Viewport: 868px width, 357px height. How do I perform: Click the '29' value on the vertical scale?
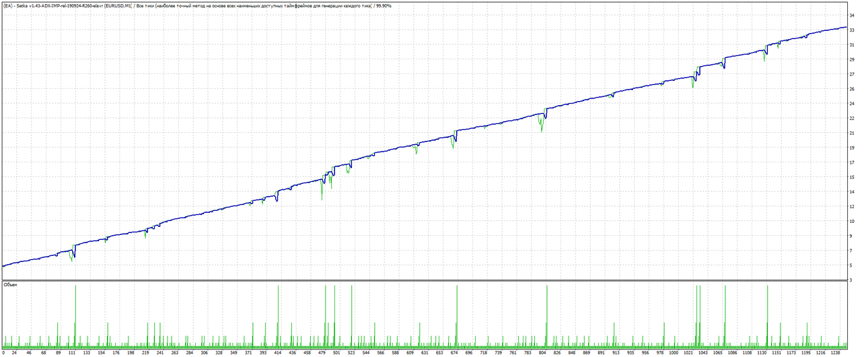tap(851, 60)
